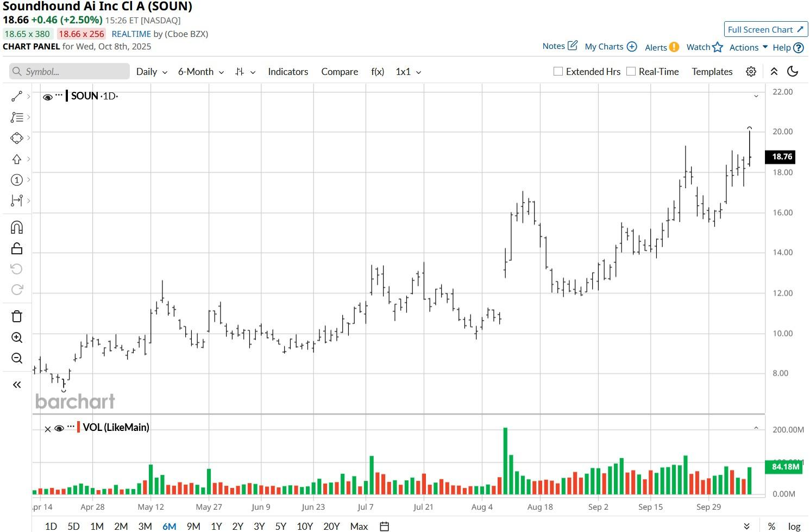Viewport: 810px width, 532px height.
Task: Click the REALTIME link
Action: tap(131, 34)
